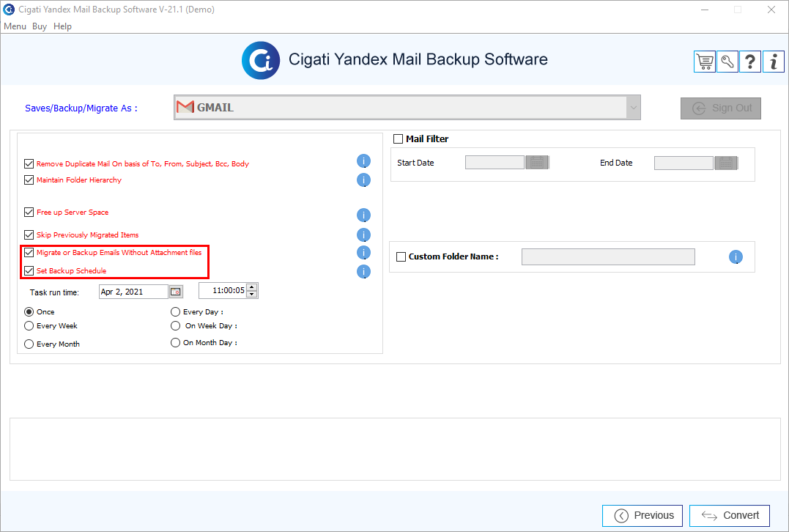The width and height of the screenshot is (789, 532).
Task: Click the Cigati logo in header
Action: (261, 60)
